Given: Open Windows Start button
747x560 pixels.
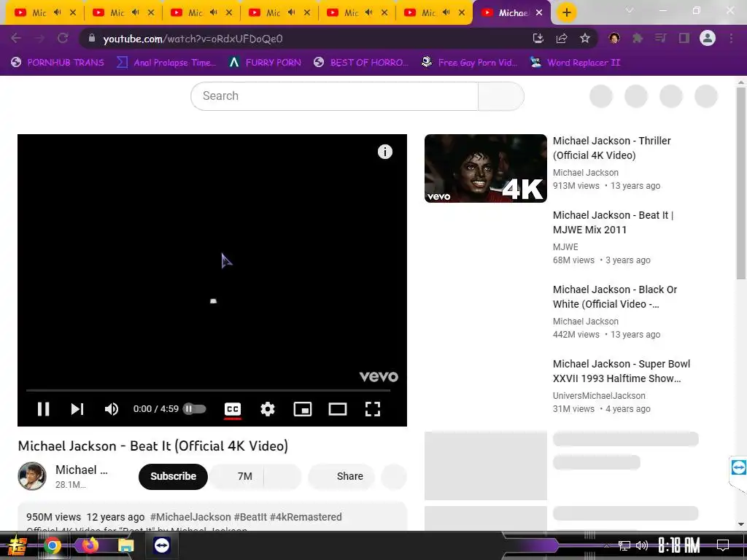Looking at the screenshot, I should click(x=18, y=545).
